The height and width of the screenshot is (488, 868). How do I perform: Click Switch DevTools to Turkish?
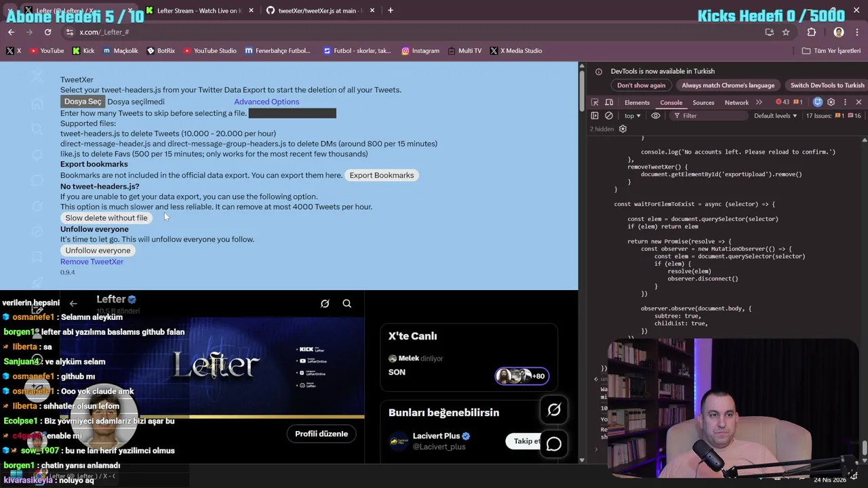point(827,85)
